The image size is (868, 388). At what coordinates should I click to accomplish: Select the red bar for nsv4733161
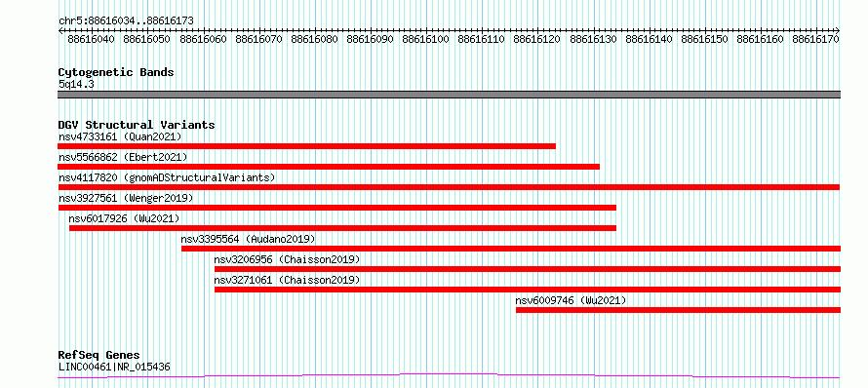pyautogui.click(x=306, y=146)
